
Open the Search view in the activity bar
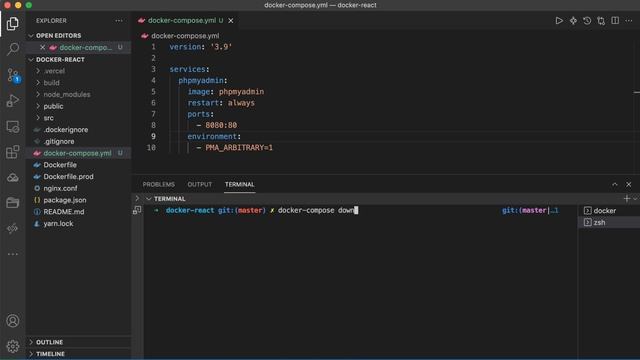click(x=13, y=49)
